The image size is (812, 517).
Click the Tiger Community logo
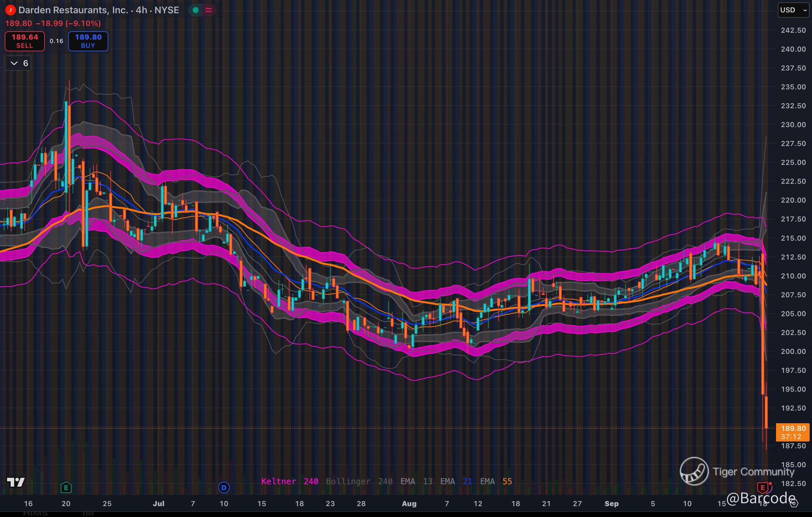pyautogui.click(x=694, y=471)
